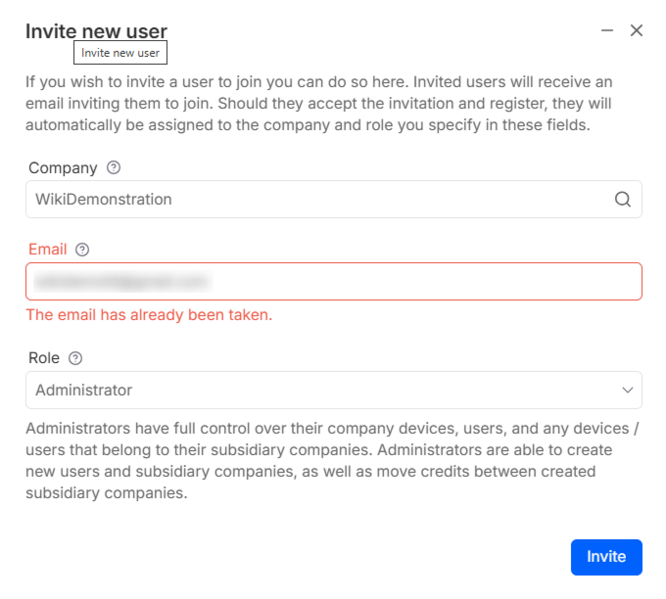Click the Invite new user dialog title
The height and width of the screenshot is (599, 666).
pos(96,31)
